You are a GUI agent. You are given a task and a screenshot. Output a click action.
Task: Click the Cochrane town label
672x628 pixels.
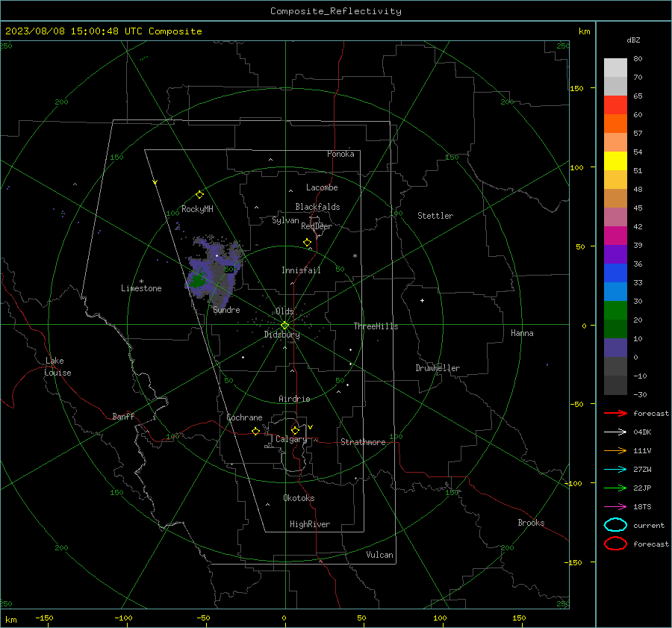click(244, 417)
